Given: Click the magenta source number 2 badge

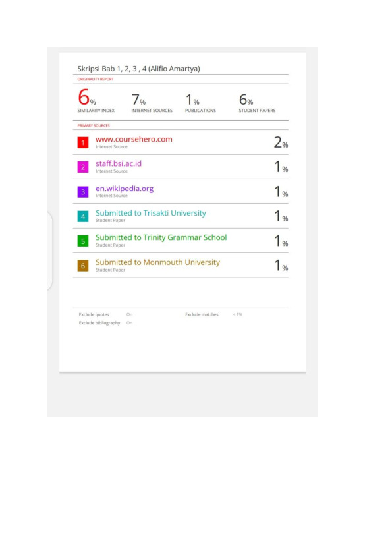Looking at the screenshot, I should (83, 167).
